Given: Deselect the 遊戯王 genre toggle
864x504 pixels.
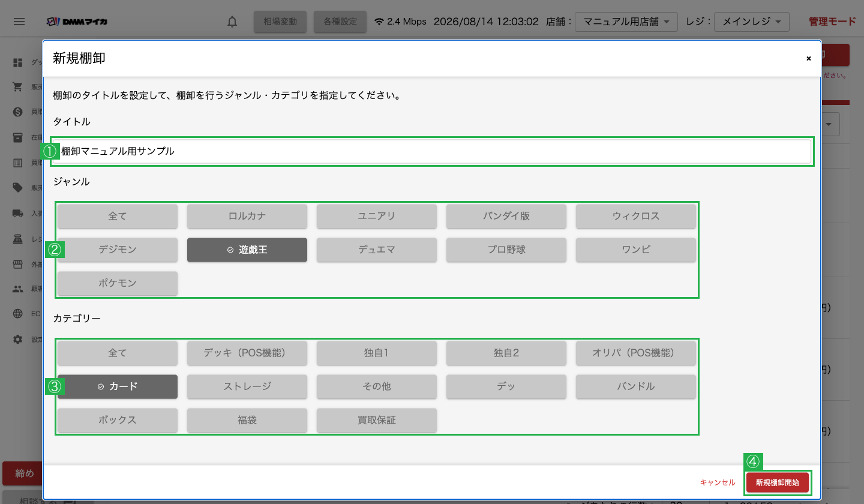Looking at the screenshot, I should tap(247, 250).
